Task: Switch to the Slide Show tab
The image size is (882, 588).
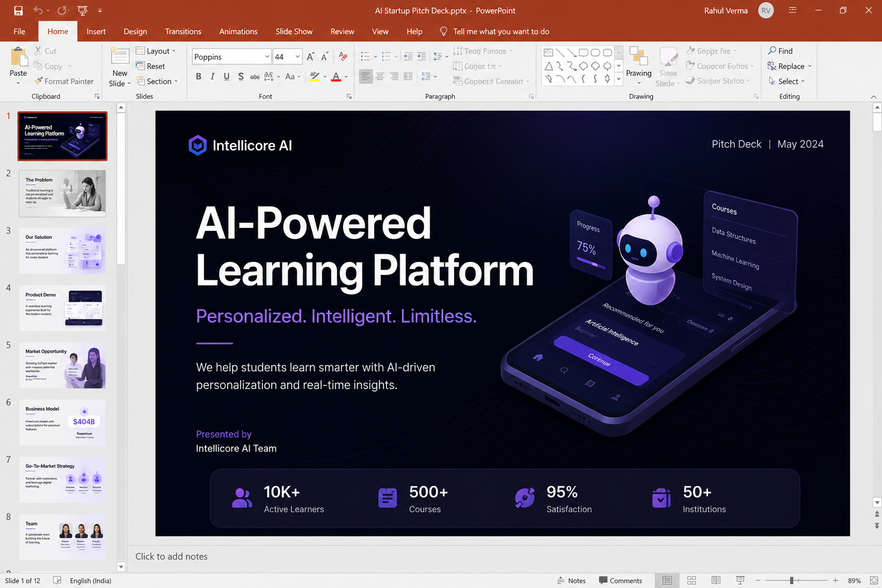Action: tap(294, 32)
